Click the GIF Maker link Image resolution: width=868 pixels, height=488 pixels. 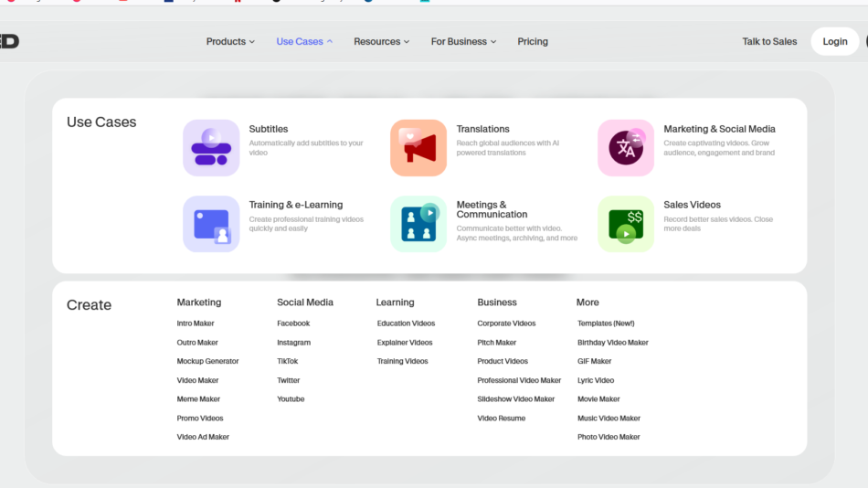tap(595, 361)
